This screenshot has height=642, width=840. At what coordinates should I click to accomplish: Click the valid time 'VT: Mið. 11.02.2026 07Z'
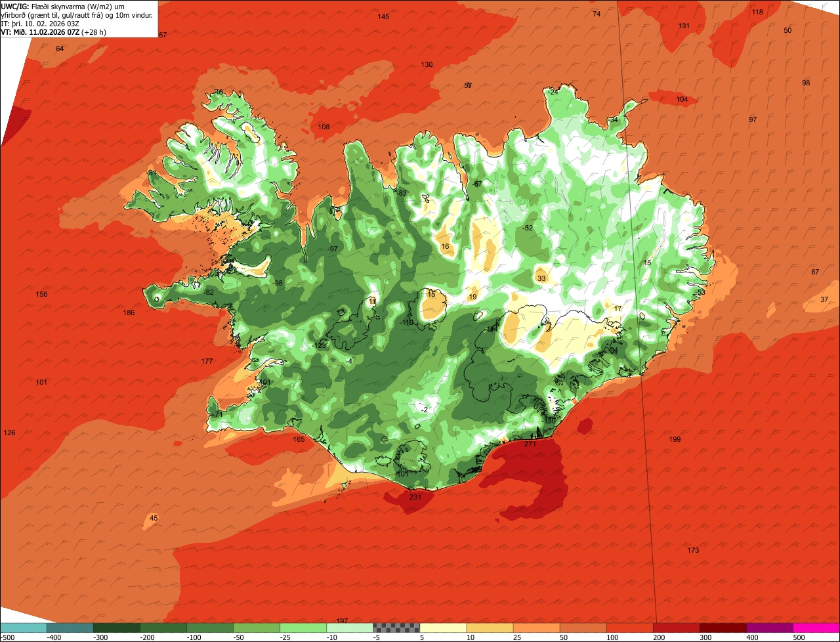(41, 32)
